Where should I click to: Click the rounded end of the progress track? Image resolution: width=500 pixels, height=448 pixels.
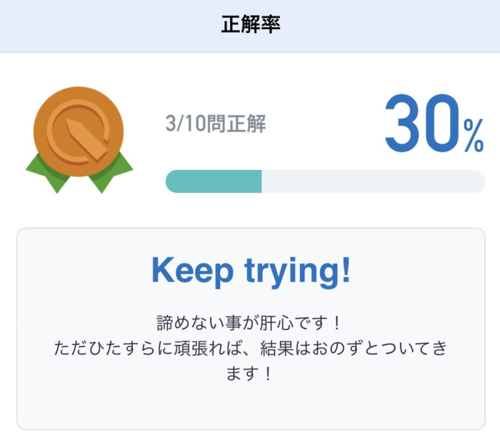[x=479, y=181]
